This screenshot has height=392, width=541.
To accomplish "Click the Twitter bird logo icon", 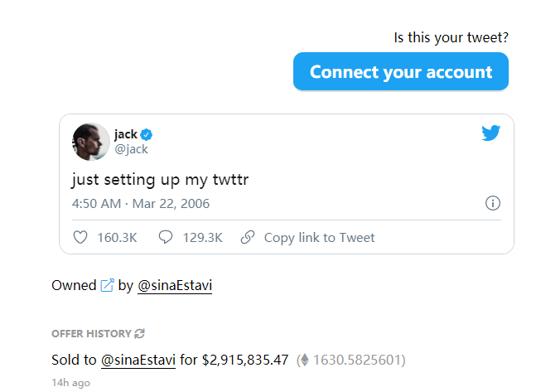I will [x=491, y=133].
